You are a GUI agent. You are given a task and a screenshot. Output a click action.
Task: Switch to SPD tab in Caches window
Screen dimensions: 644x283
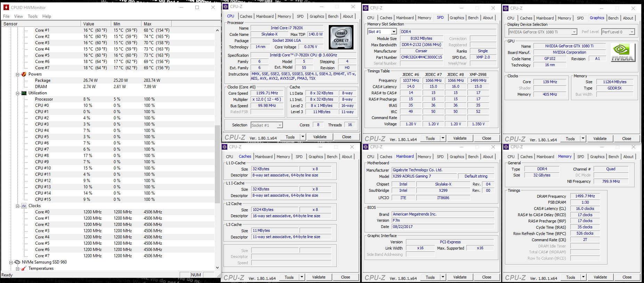coord(299,157)
